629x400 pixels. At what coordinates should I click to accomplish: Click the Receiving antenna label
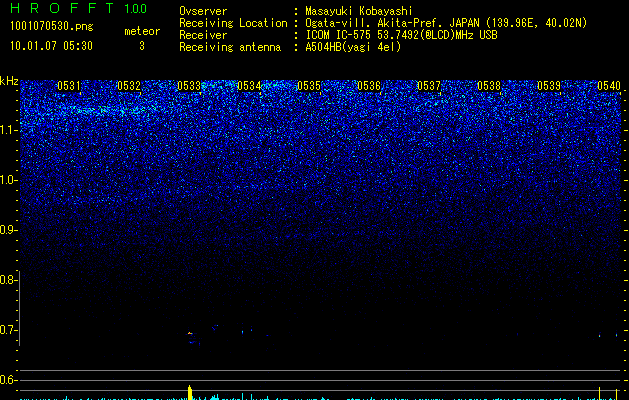coord(230,47)
